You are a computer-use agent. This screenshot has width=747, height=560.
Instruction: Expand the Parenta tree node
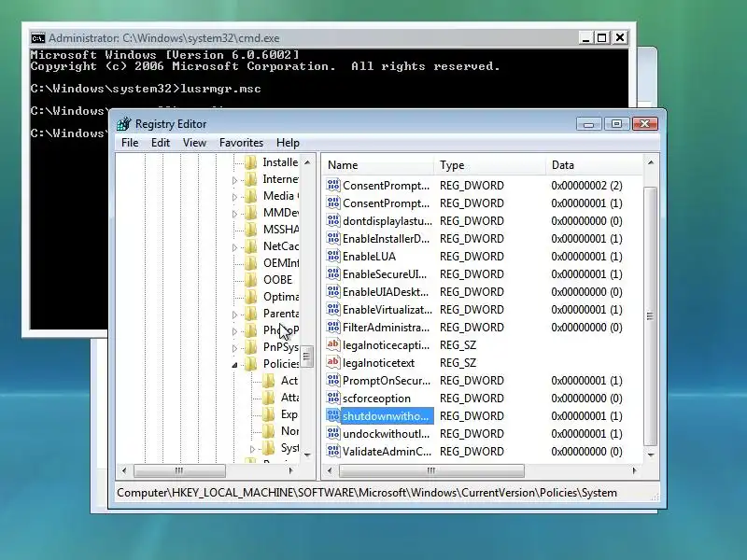coord(234,315)
